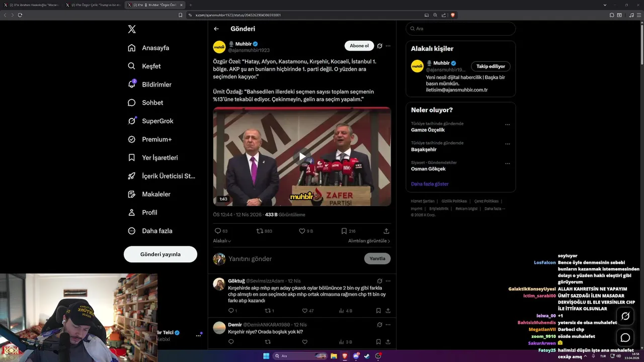Screen dimensions: 644x362
Task: Click the Abone ol button
Action: point(359,46)
